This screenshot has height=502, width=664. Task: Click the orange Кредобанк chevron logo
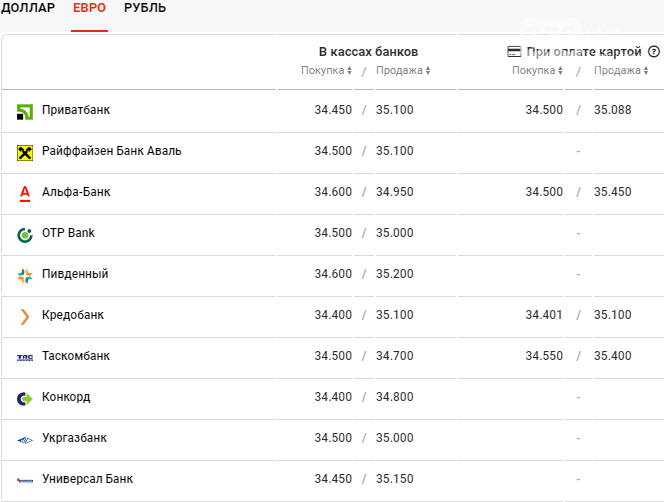25,316
